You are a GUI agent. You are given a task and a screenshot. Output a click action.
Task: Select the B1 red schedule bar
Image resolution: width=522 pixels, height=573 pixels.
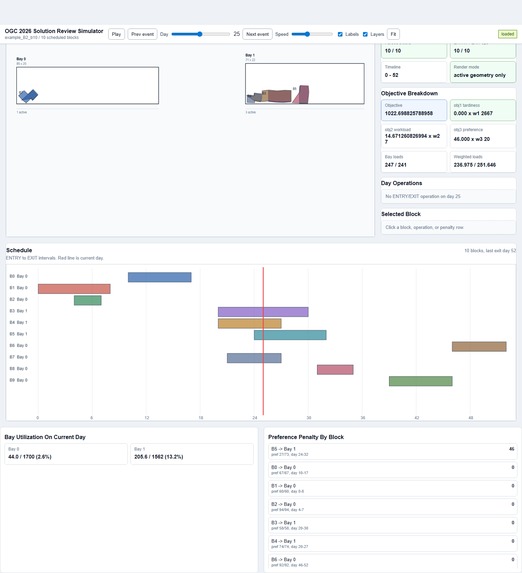74,289
